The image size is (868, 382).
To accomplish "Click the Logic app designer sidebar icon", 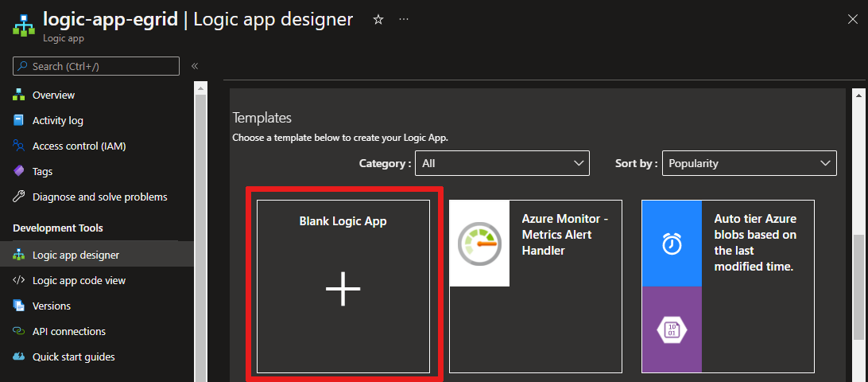I will [x=19, y=255].
